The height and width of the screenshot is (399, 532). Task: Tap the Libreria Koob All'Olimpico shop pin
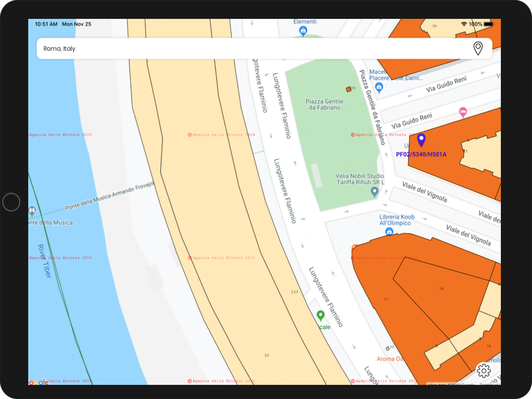click(389, 231)
